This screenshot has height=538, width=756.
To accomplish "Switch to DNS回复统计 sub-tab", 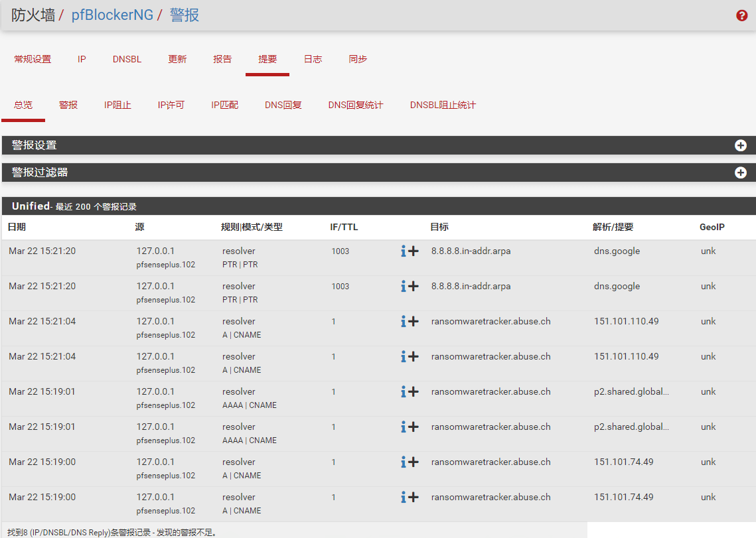I will tap(355, 105).
